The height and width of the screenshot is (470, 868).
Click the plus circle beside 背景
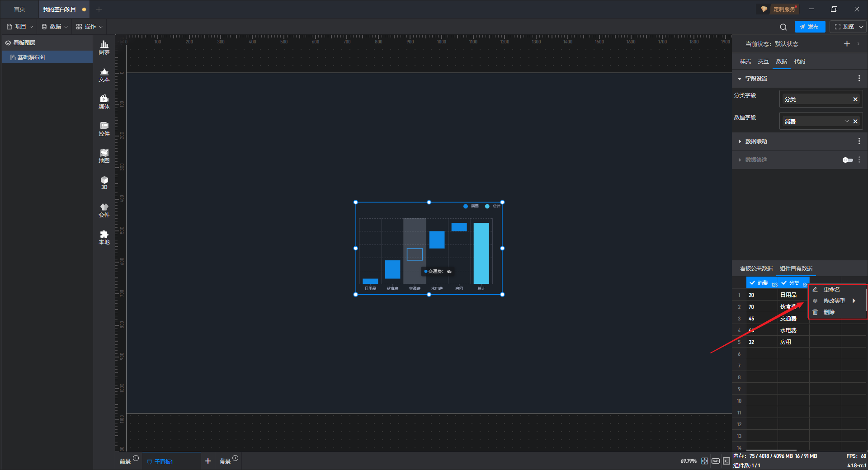click(x=235, y=458)
